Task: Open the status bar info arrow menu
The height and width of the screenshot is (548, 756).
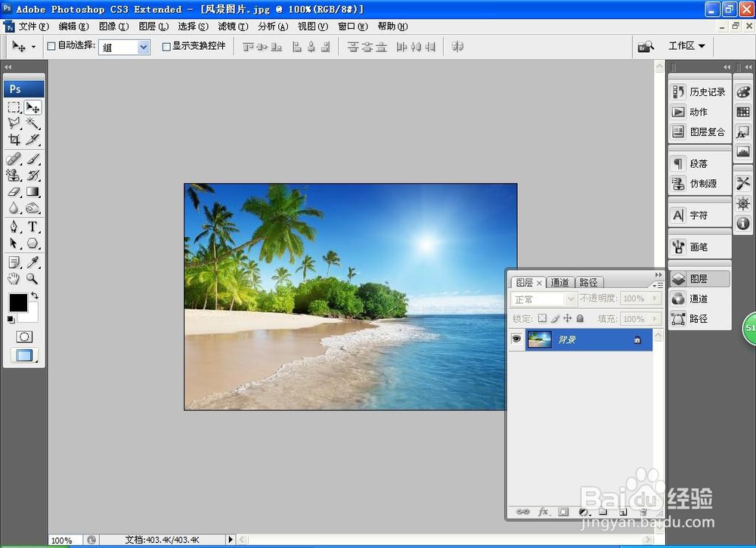Action: click(231, 540)
